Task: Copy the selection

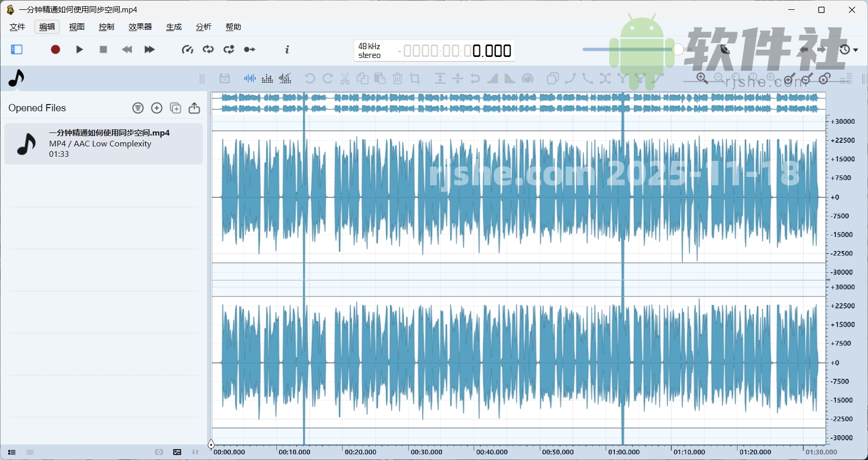Action: pyautogui.click(x=363, y=79)
